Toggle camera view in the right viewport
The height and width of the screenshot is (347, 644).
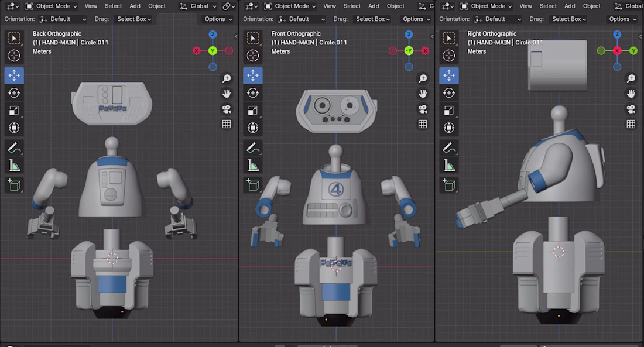pyautogui.click(x=631, y=109)
